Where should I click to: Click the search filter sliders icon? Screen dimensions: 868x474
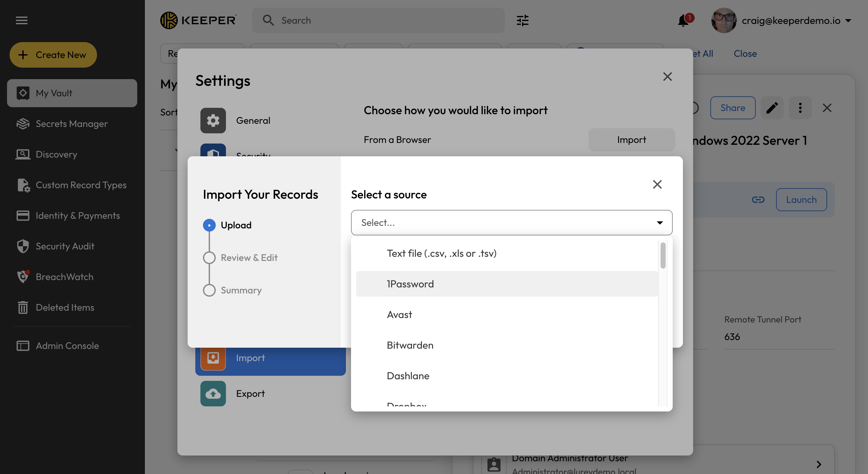coord(522,20)
